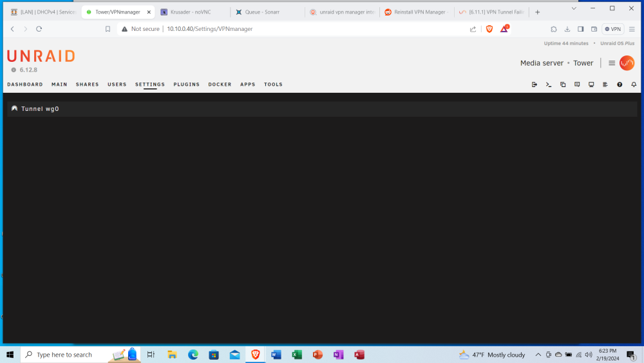Open the MAIN menu
The image size is (644, 363).
(59, 84)
